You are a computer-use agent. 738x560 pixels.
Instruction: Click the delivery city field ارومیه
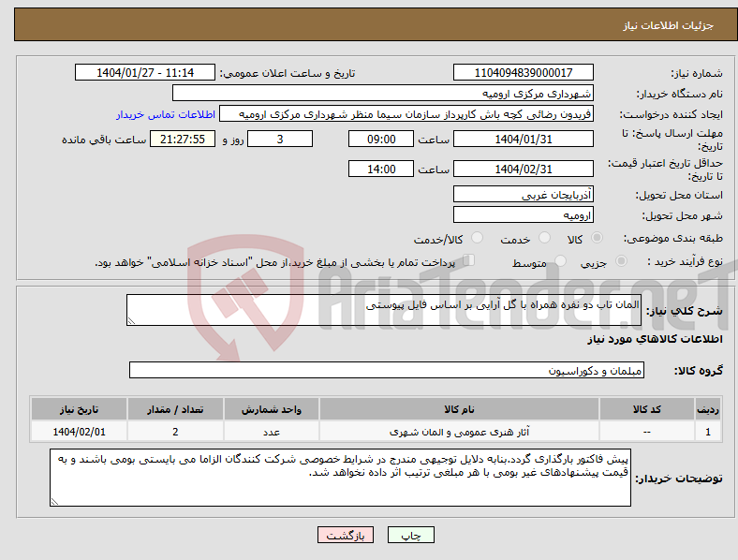click(524, 215)
